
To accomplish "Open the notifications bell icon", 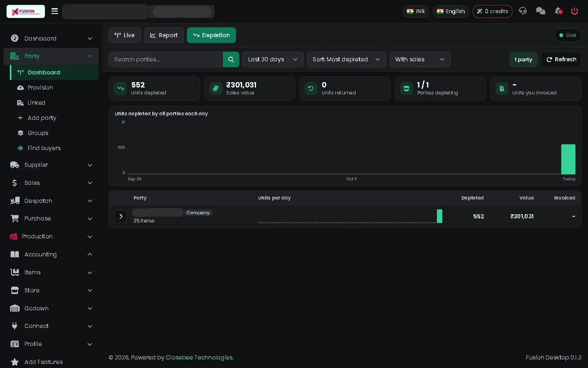I will (559, 11).
